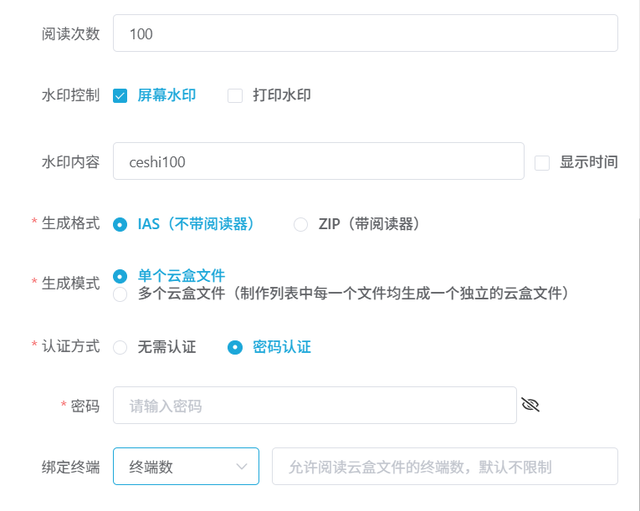The image size is (640, 511).
Task: Click the terminal count limit input field
Action: tap(444, 466)
